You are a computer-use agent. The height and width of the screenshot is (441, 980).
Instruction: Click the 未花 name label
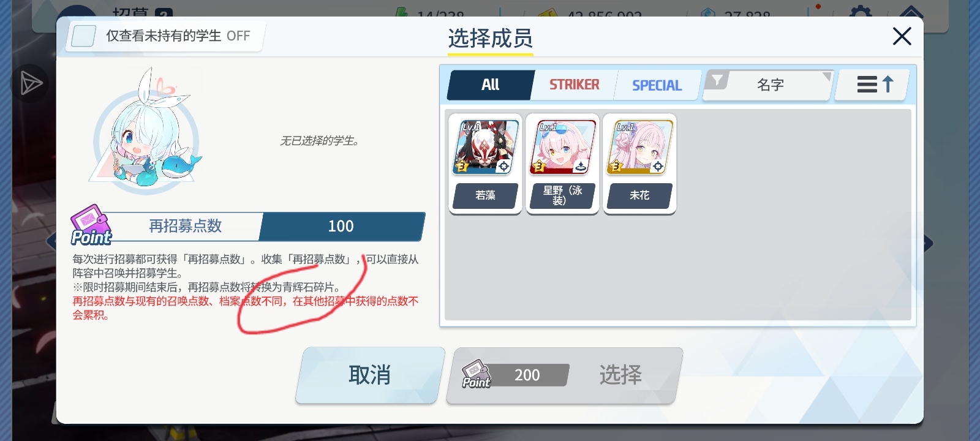click(x=639, y=195)
